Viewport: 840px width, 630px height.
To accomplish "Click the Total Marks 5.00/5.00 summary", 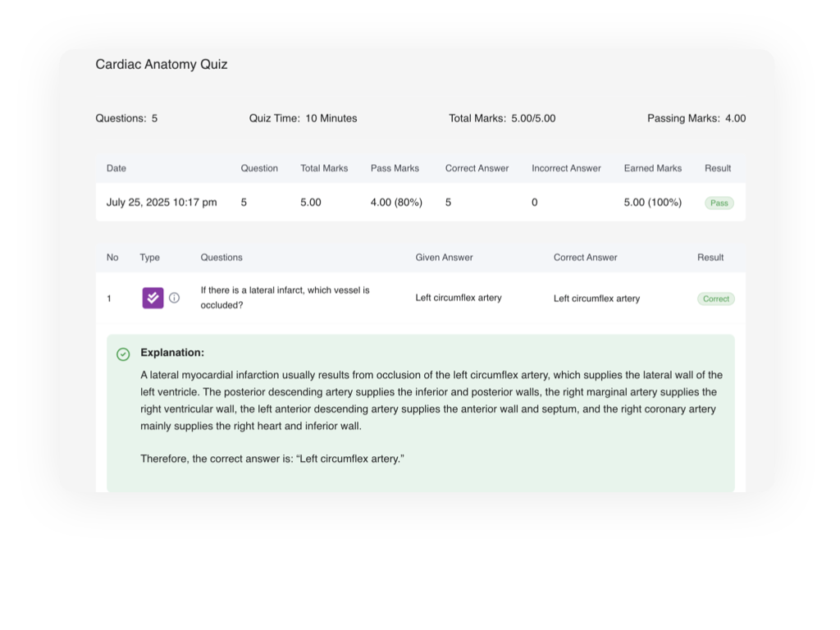I will click(x=501, y=118).
